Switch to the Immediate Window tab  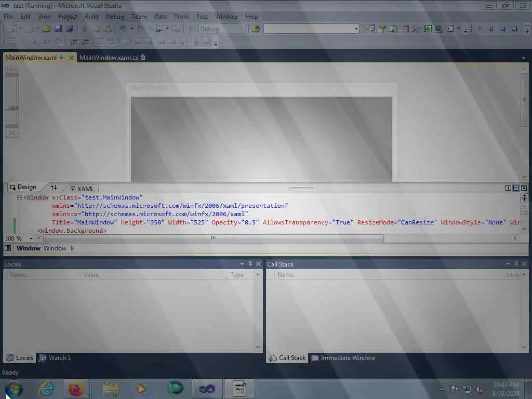point(343,358)
